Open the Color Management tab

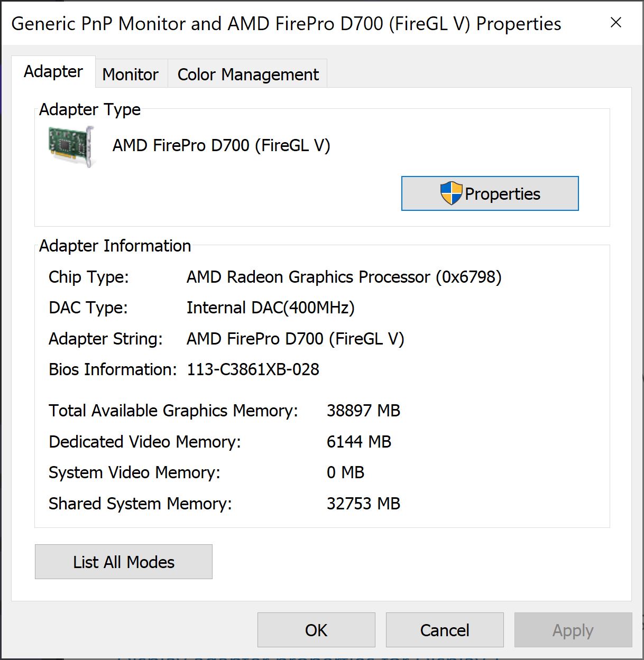[248, 75]
